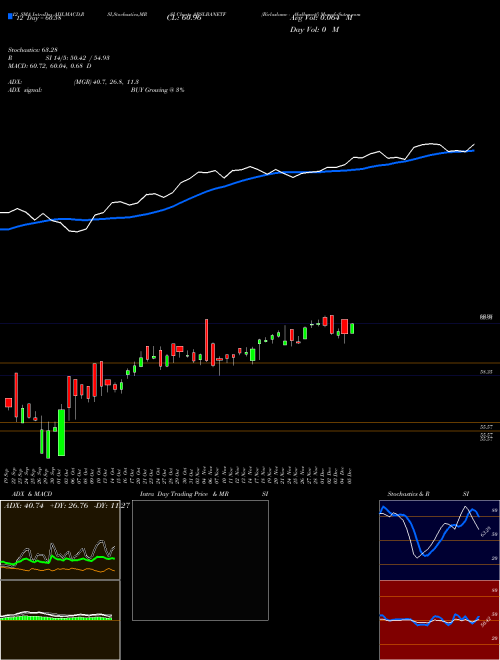Image resolution: width=500 pixels, height=660 pixels.
Task: Click the blue 12-day SMA legend square
Action: click(10, 16)
